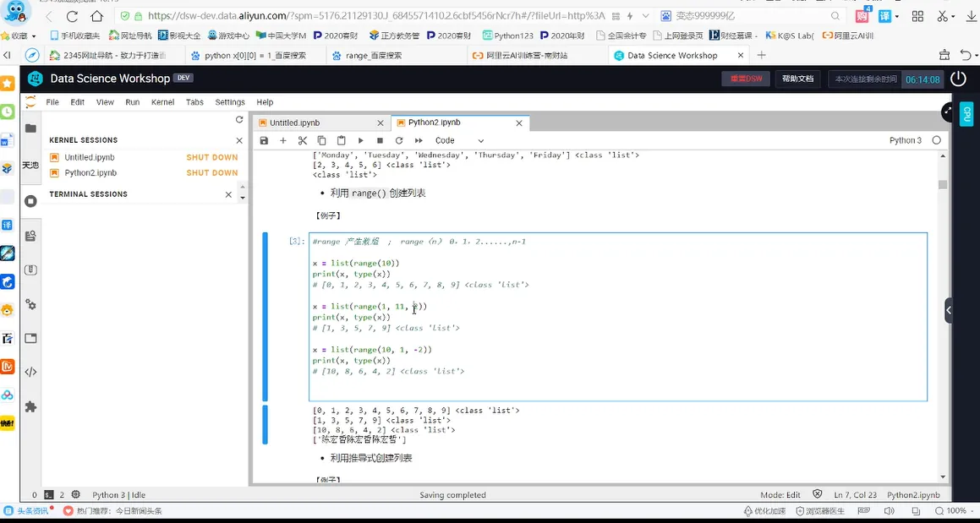The image size is (980, 523).
Task: Toggle the Python 3 kernel status circle
Action: (x=936, y=140)
